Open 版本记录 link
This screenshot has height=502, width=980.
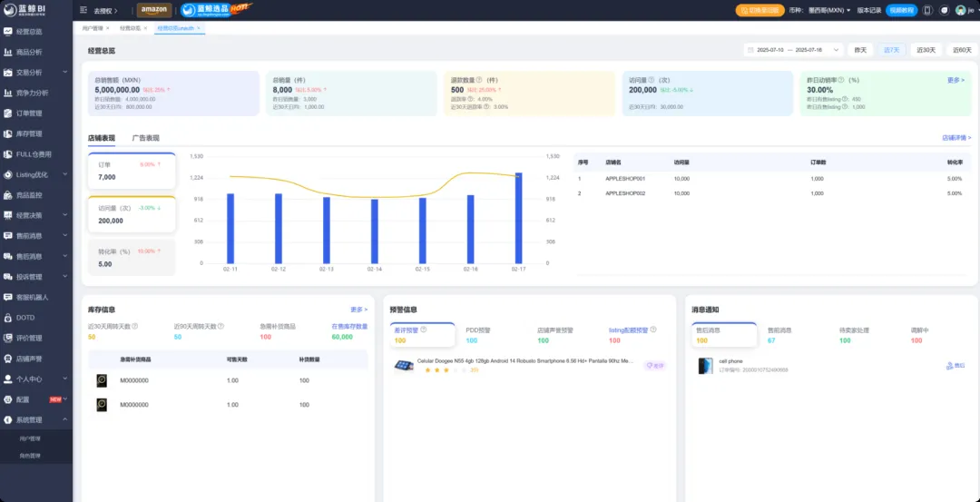tap(868, 10)
